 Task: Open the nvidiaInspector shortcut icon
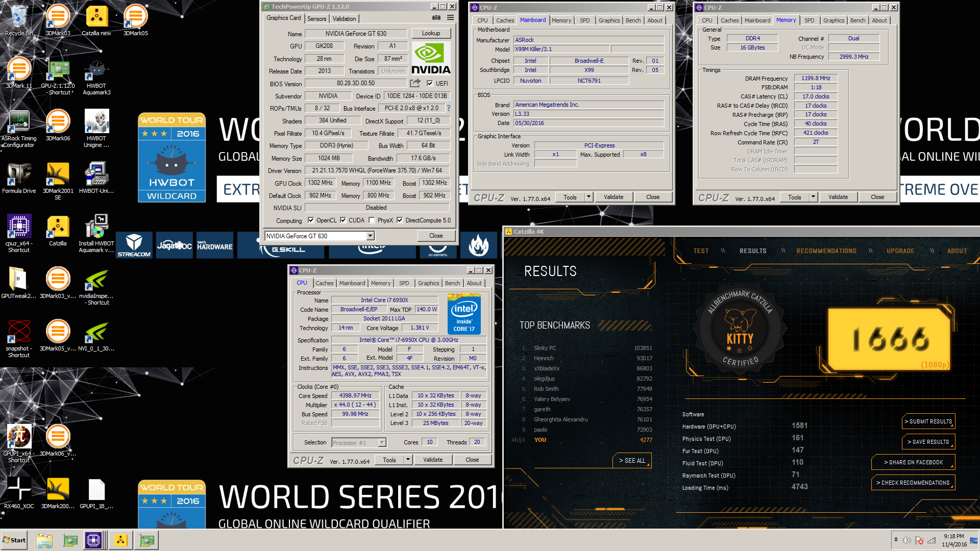click(x=96, y=287)
